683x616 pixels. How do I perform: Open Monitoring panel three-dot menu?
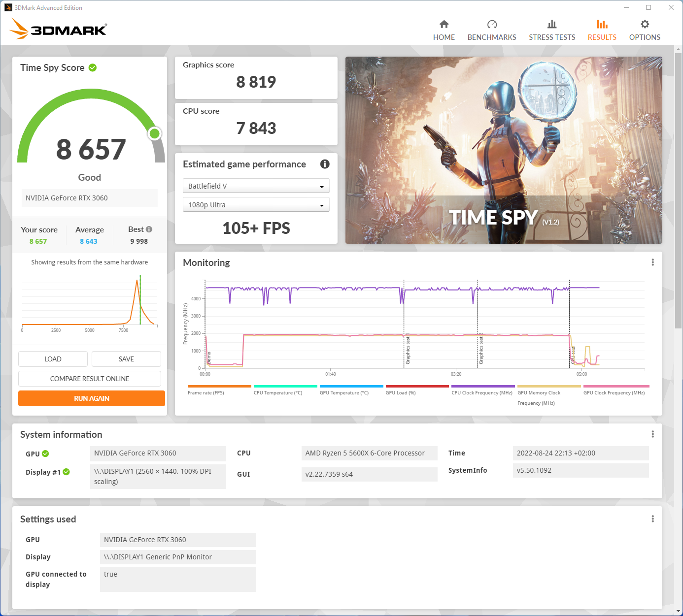click(652, 262)
